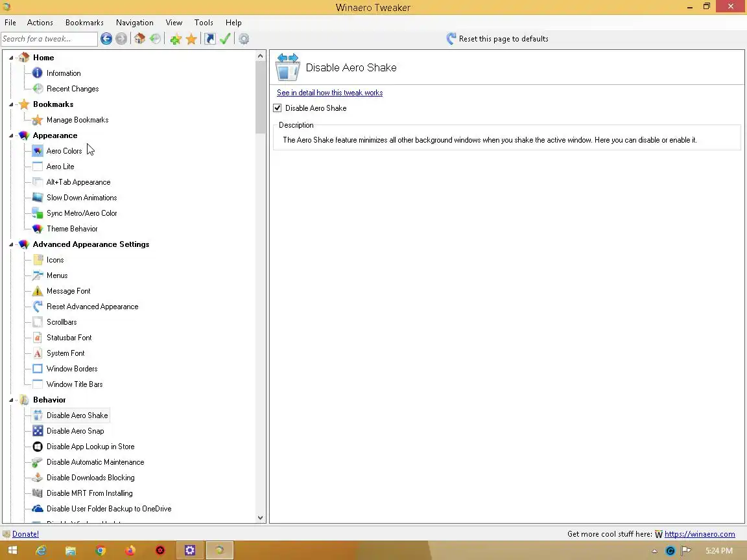Screen dimensions: 747x560
Task: Click the OneDrive cloud icon in tree
Action: click(x=37, y=509)
